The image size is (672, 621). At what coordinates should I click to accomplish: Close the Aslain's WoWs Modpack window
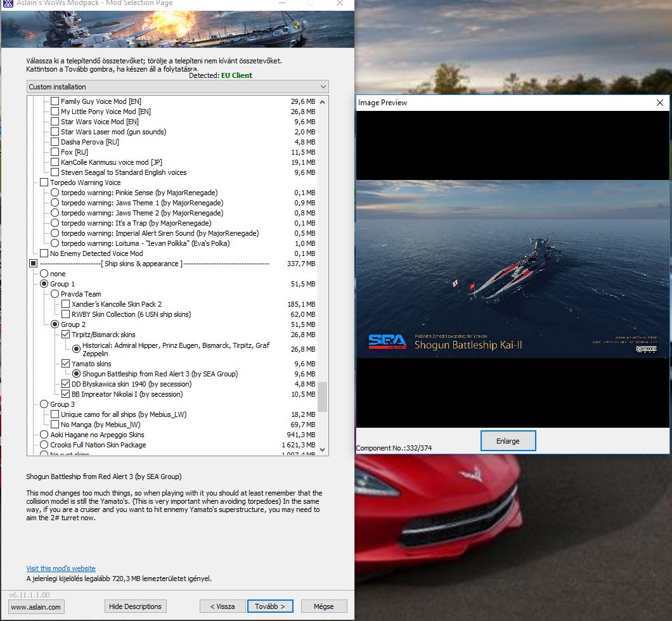pyautogui.click(x=339, y=3)
